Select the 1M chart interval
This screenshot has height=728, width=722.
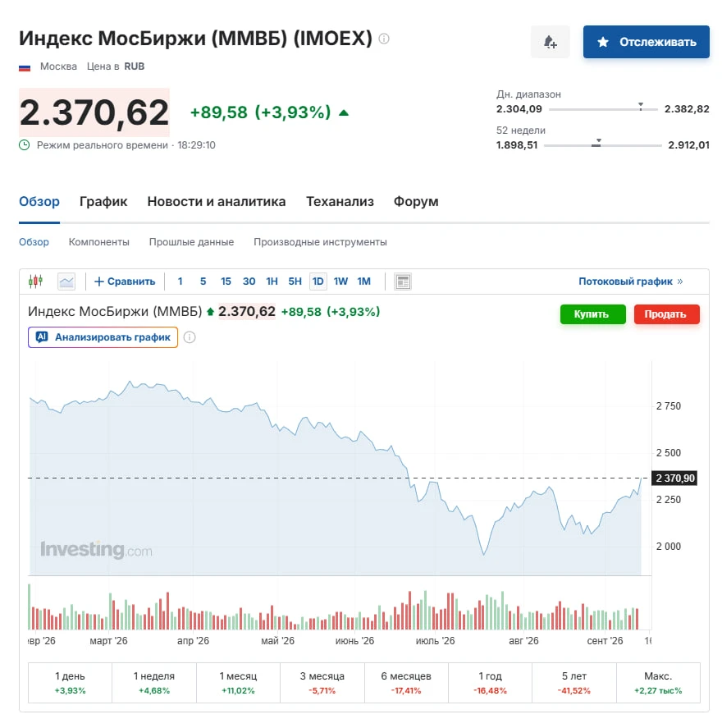point(363,282)
